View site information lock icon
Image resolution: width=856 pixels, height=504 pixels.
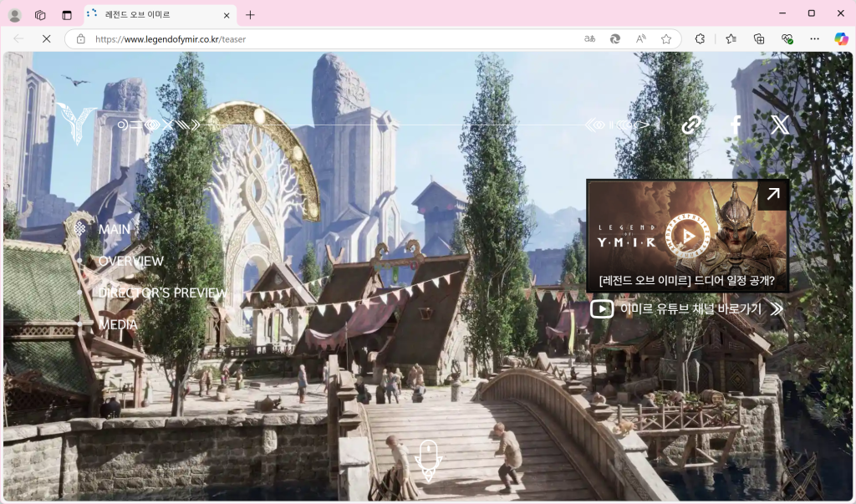tap(81, 38)
